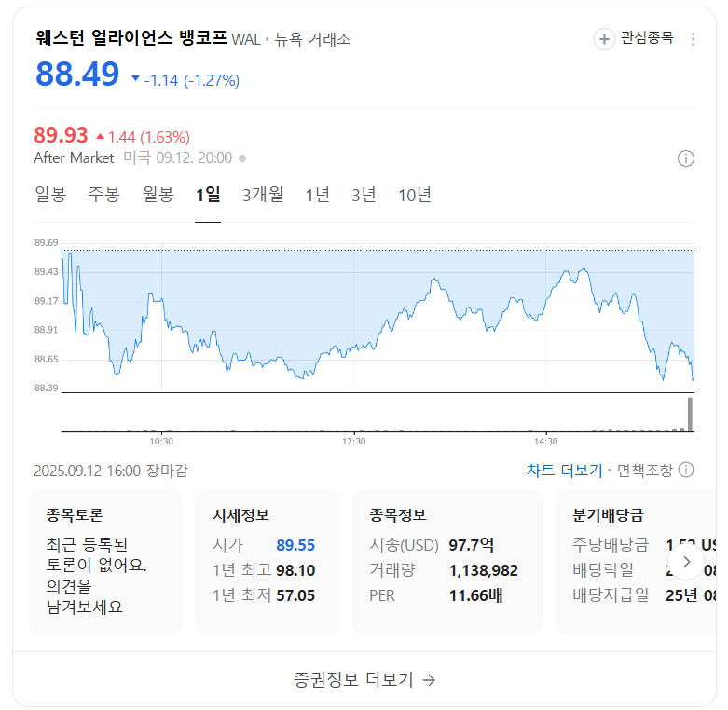This screenshot has height=710, width=728.
Task: Open info icon beside 면책조항
Action: 686,471
